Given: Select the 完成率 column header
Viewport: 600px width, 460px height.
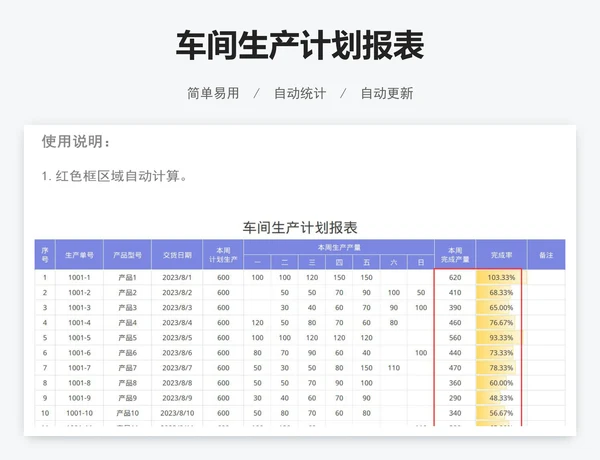Looking at the screenshot, I should (501, 255).
